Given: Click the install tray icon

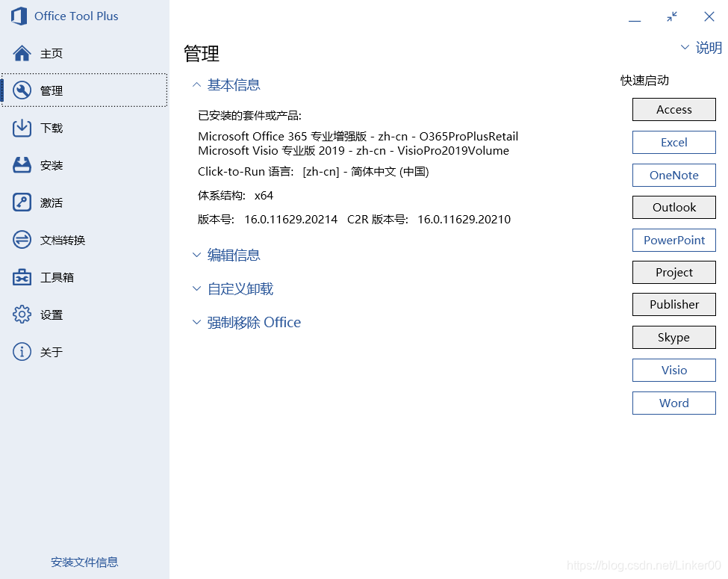Looking at the screenshot, I should pyautogui.click(x=22, y=165).
